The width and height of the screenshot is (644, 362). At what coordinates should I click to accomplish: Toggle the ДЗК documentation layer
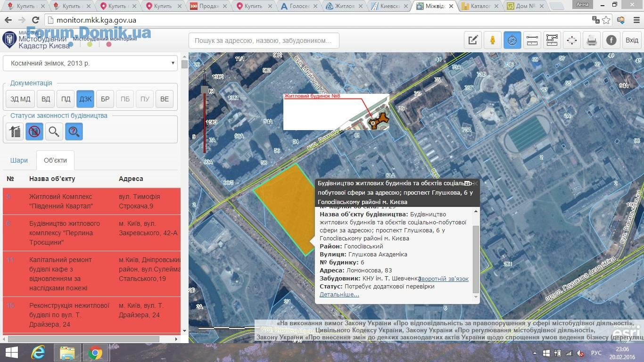(x=85, y=99)
